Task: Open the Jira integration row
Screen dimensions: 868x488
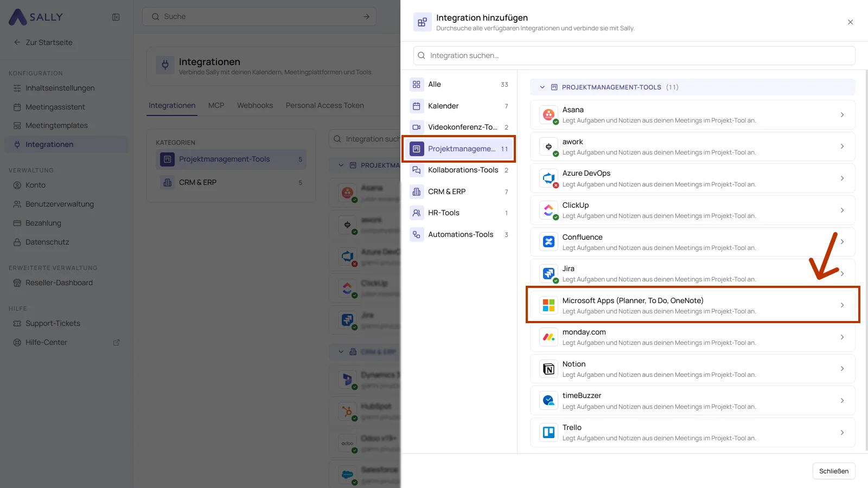Action: [x=692, y=273]
